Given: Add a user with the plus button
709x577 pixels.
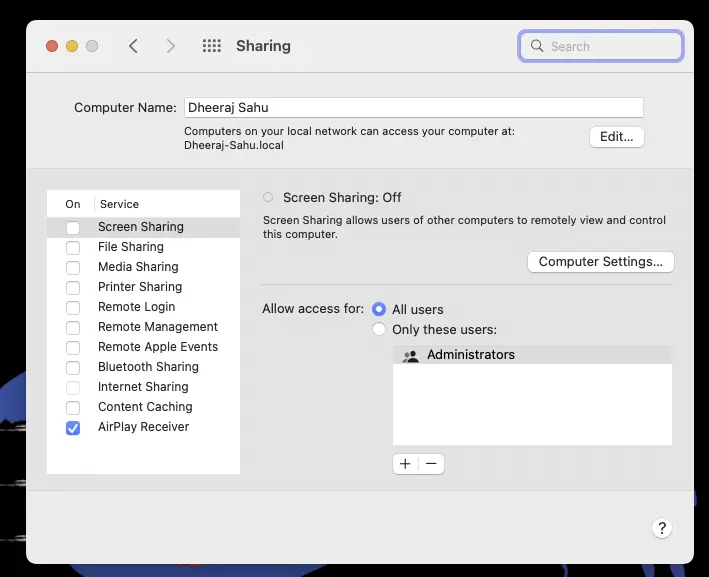Looking at the screenshot, I should click(x=406, y=464).
